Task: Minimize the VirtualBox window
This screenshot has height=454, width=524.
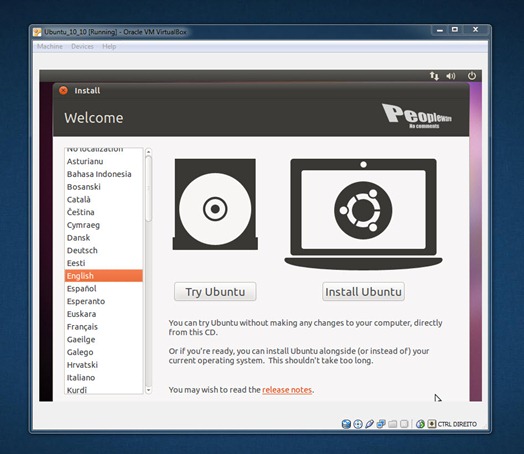Action: click(x=440, y=30)
